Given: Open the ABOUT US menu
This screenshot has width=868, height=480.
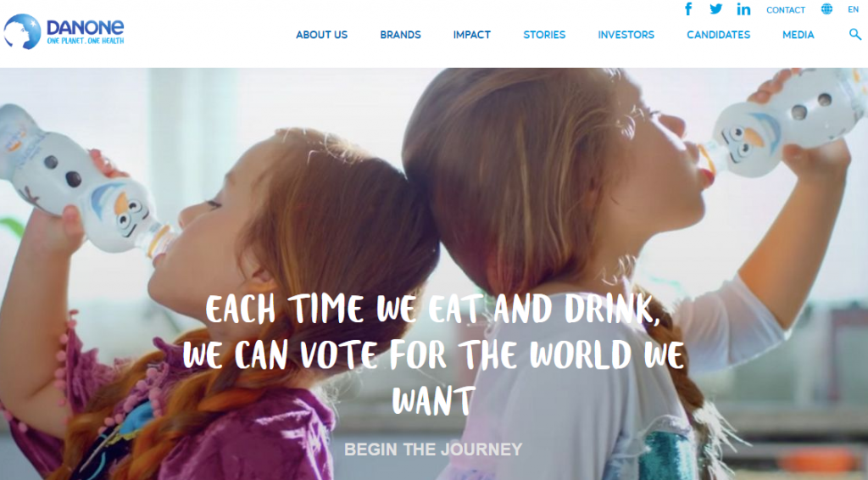Looking at the screenshot, I should [x=321, y=34].
